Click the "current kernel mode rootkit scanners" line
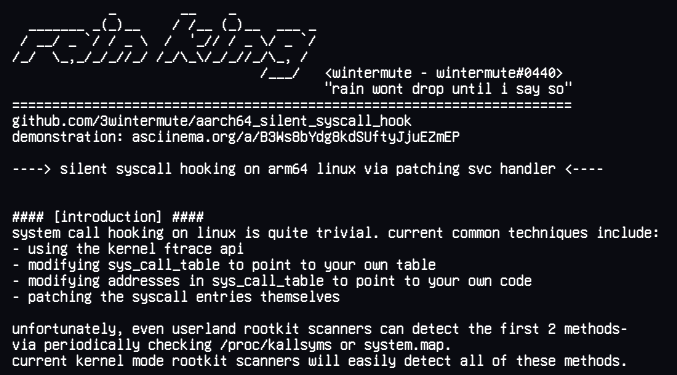The width and height of the screenshot is (677, 375). click(x=320, y=361)
